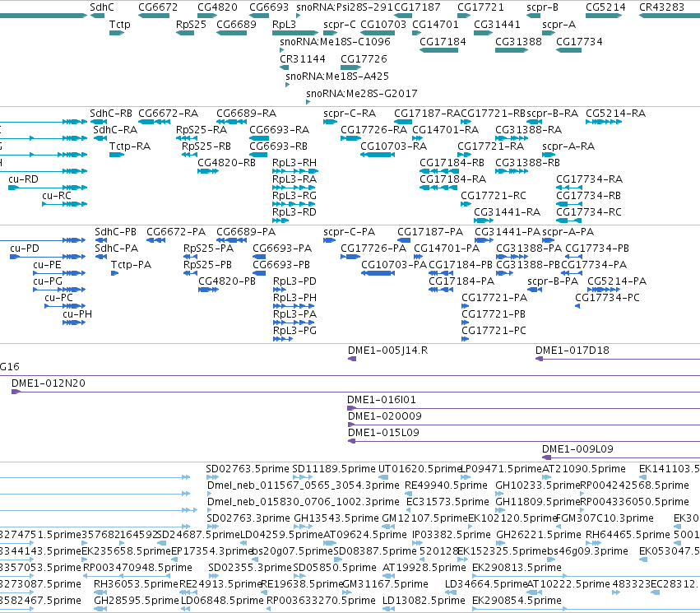The height and width of the screenshot is (613, 700).
Task: Select the DME1-015L09 clone label
Action: 383,433
